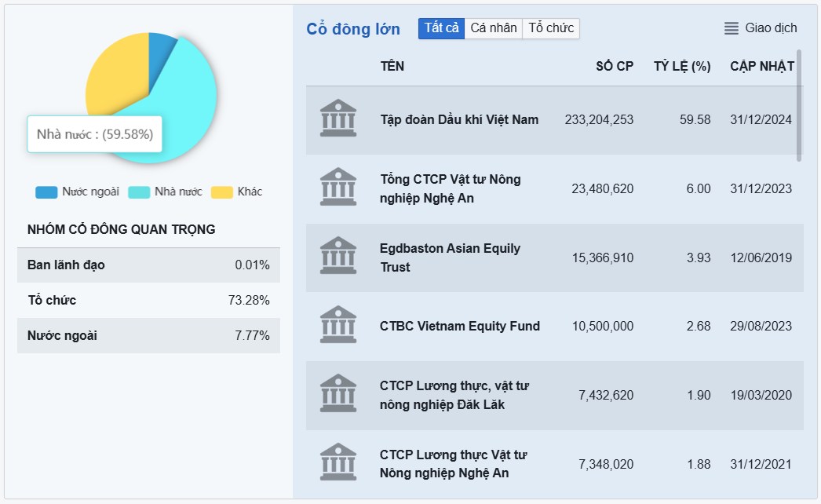The image size is (821, 504).
Task: Click share count 7,432,620
Action: pos(606,395)
